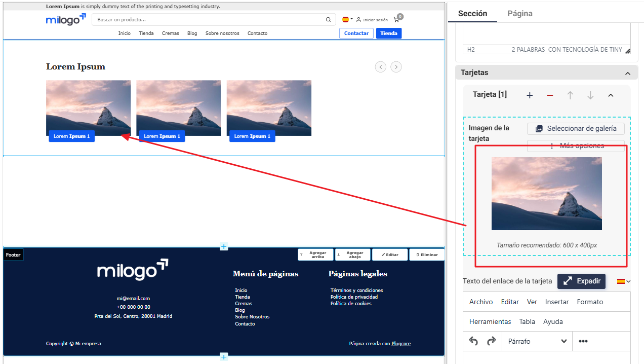Add a new Tarjeta with plus icon

click(x=530, y=95)
